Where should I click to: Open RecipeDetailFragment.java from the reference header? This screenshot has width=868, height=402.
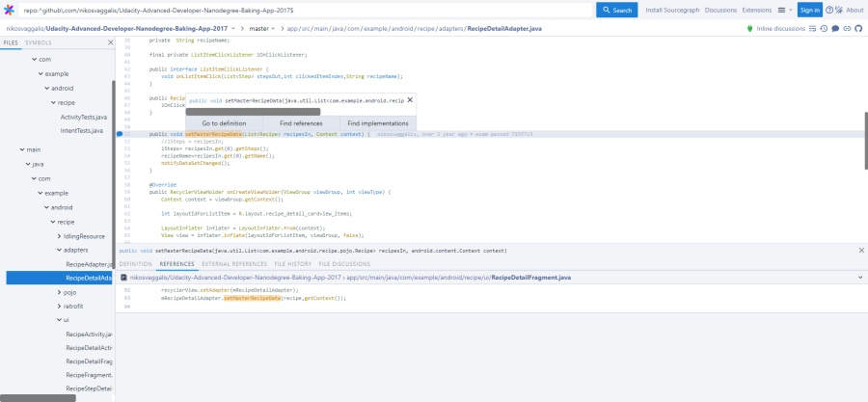coord(530,277)
